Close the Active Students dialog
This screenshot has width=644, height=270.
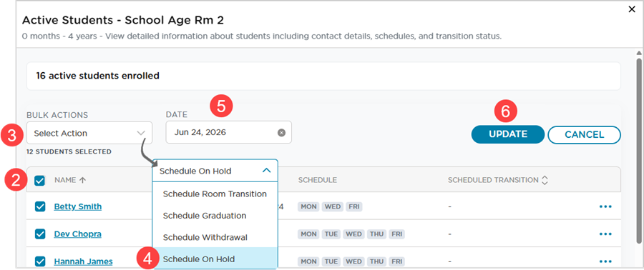point(632,9)
